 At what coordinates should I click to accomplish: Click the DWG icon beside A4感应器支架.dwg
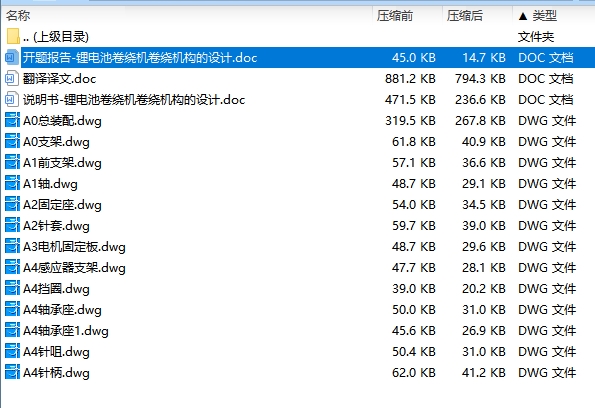coord(12,268)
